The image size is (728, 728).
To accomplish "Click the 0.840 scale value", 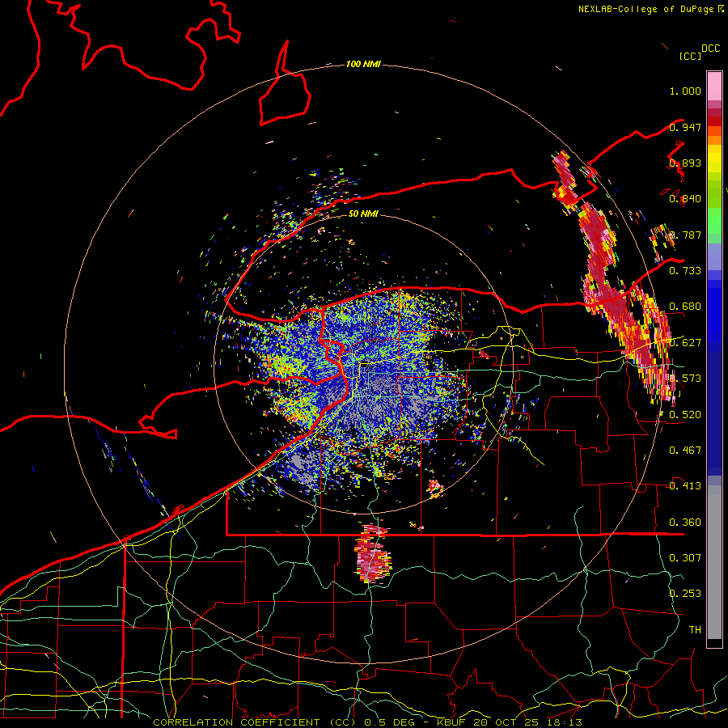I will pos(685,199).
